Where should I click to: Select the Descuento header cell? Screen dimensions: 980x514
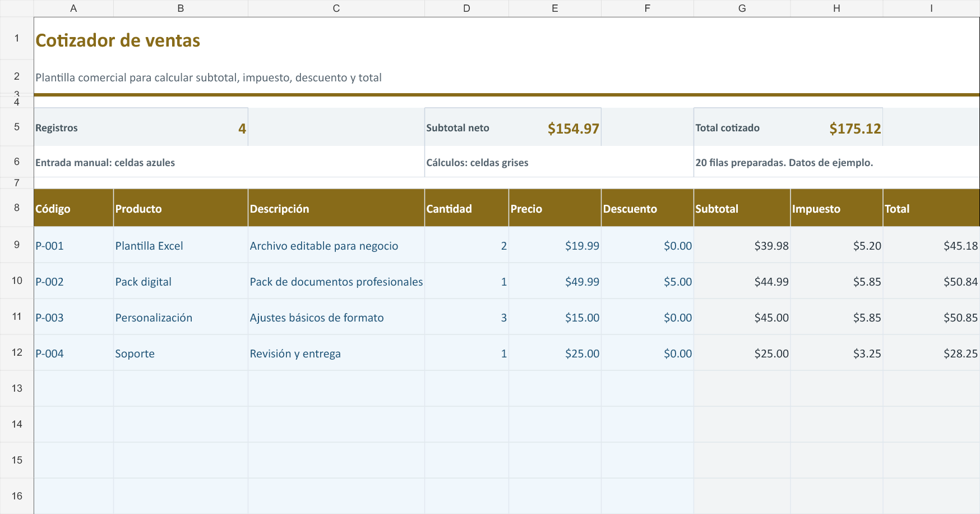tap(648, 209)
